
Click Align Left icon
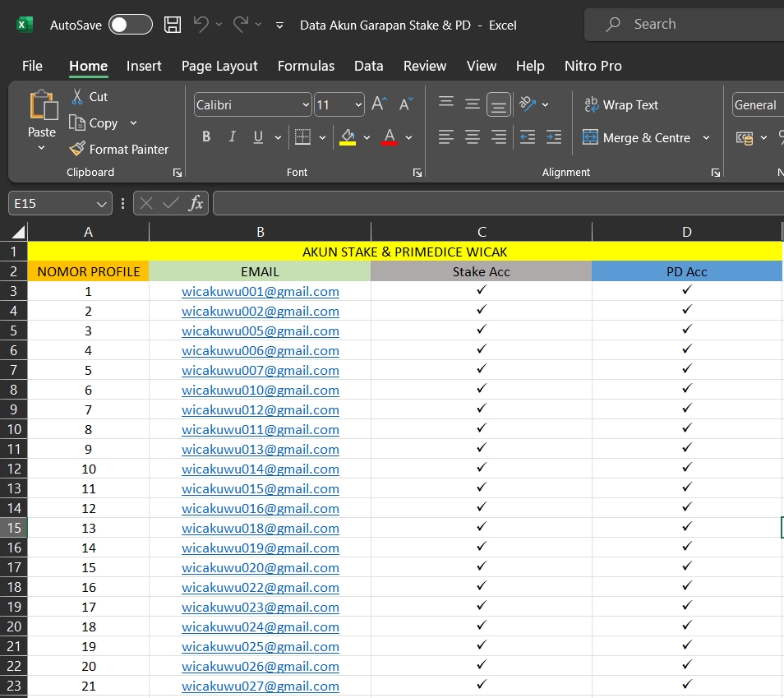[446, 136]
